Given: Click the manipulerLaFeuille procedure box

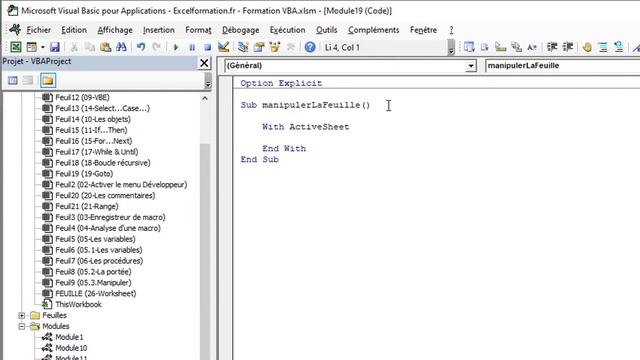Looking at the screenshot, I should click(562, 66).
